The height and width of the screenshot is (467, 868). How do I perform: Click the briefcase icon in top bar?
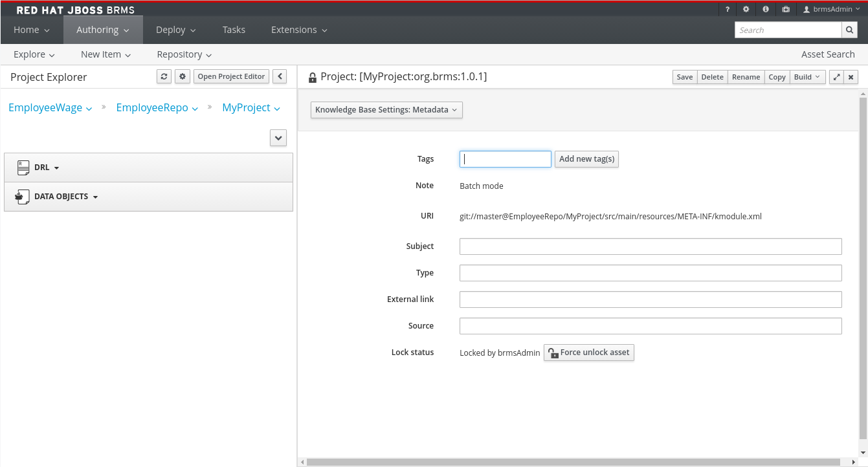(785, 10)
